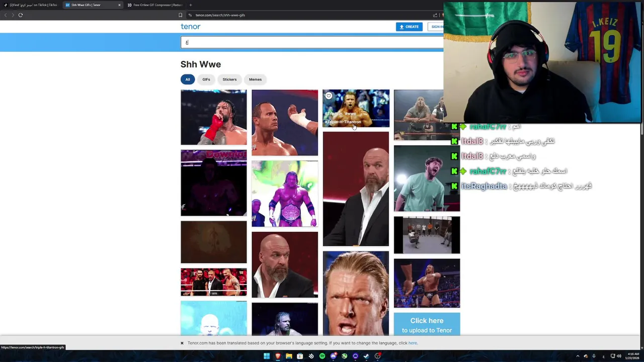This screenshot has height=362, width=644.
Task: Show hidden system tray icons chevron
Action: 578,356
